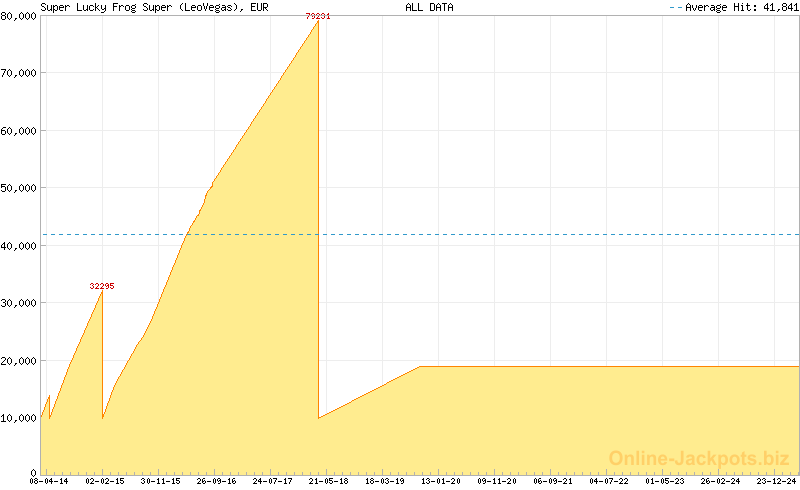Click the 23-12-24 date tick label

[x=777, y=481]
